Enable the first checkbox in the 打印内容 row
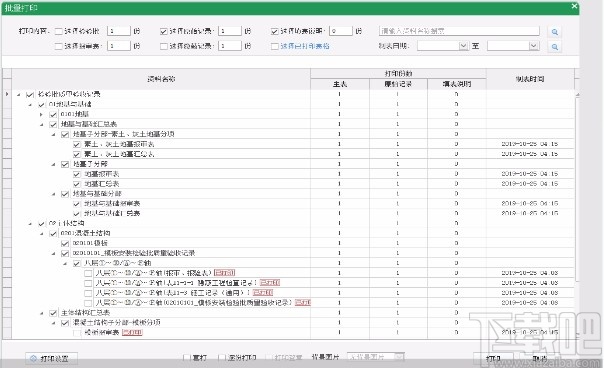This screenshot has height=368, width=604. [x=59, y=31]
